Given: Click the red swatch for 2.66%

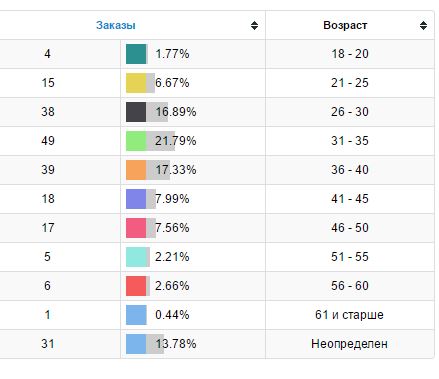Looking at the screenshot, I should tap(136, 286).
